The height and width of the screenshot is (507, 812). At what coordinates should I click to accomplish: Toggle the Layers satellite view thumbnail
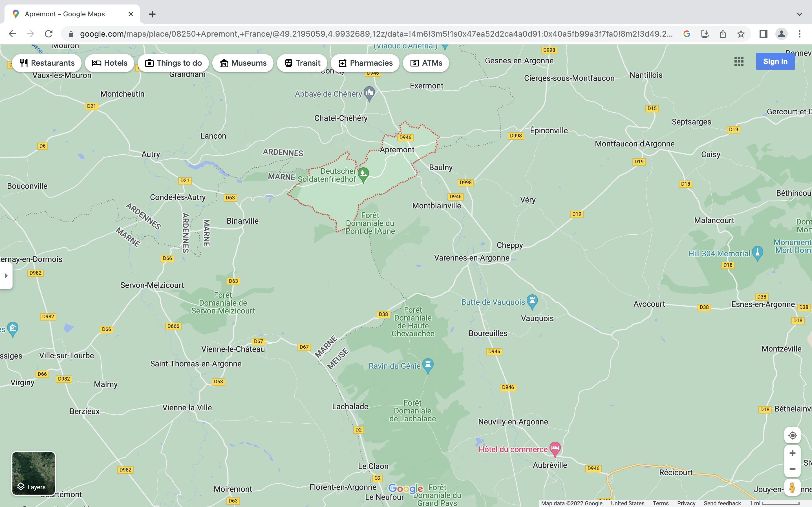click(x=34, y=473)
